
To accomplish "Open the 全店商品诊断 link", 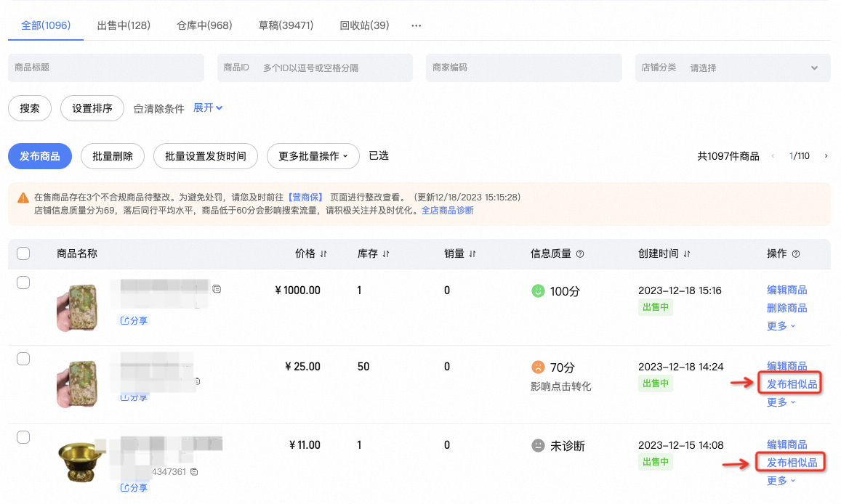I will (447, 211).
